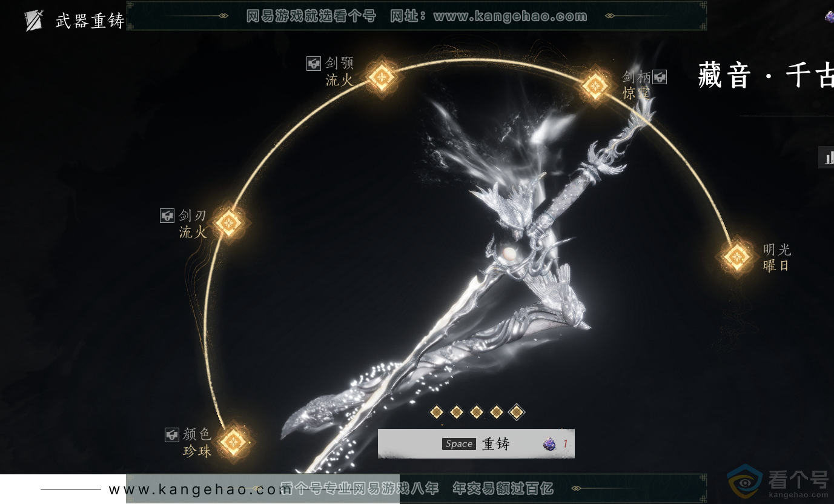Toggle the lock icon beside 颜色
Image resolution: width=834 pixels, height=504 pixels.
172,435
